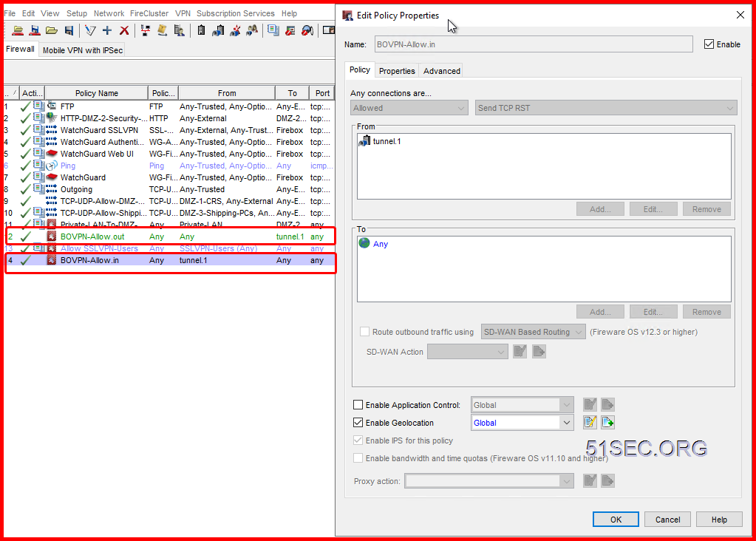Click the building with blue tunnel icon
This screenshot has height=541, width=756.
point(218,30)
